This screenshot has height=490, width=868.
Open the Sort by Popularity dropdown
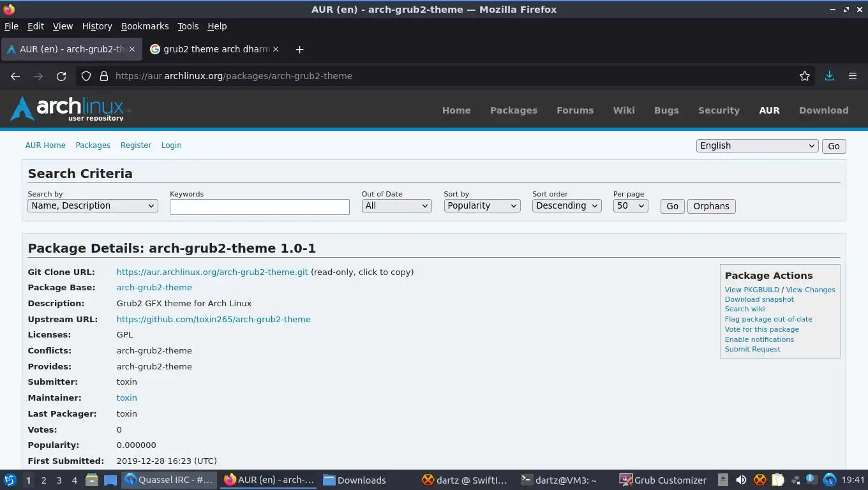coord(482,205)
